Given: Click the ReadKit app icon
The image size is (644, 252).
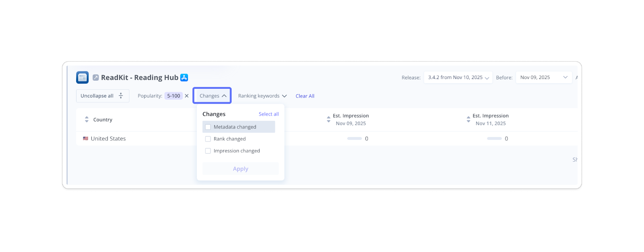Looking at the screenshot, I should [x=83, y=77].
